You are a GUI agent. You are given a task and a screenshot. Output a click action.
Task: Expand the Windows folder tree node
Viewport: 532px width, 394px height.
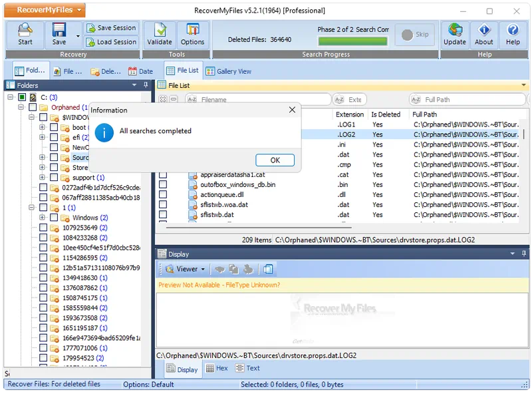click(x=43, y=218)
